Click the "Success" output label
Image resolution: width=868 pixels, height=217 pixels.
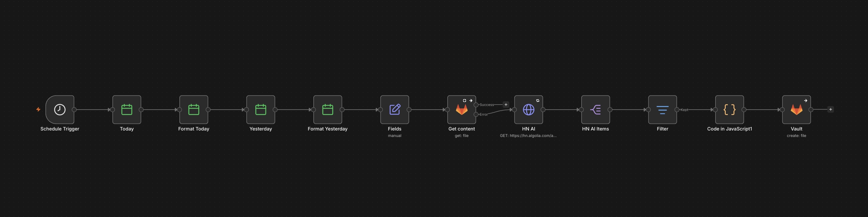pos(487,105)
